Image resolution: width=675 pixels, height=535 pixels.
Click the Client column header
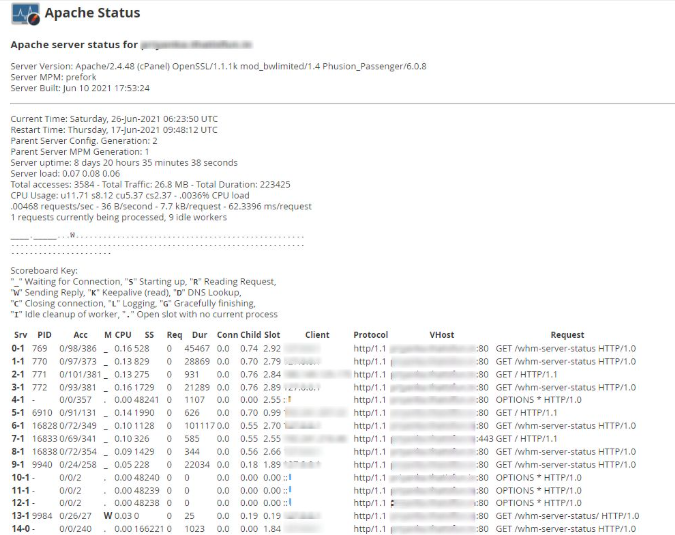coord(317,335)
